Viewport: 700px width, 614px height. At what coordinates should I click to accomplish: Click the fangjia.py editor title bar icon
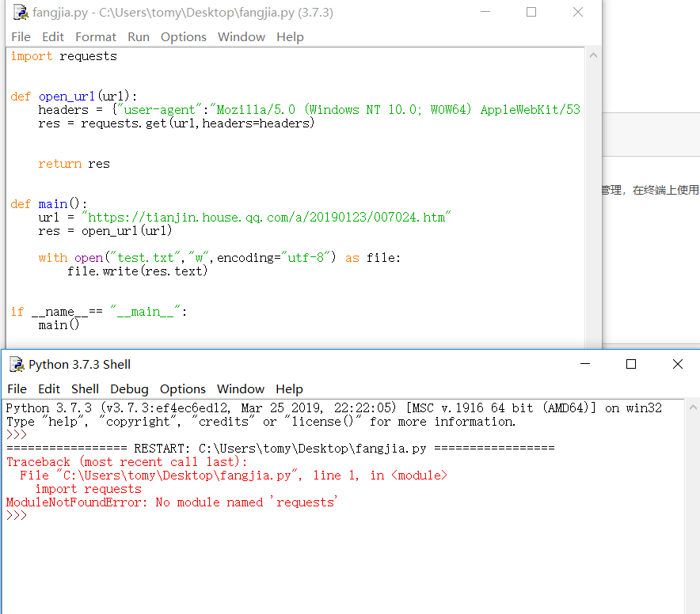point(20,13)
